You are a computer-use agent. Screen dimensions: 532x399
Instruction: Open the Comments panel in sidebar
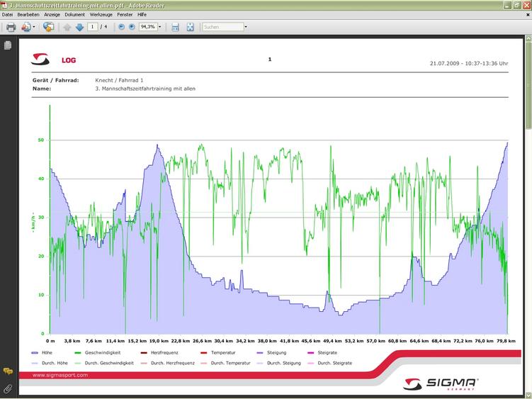(8, 371)
